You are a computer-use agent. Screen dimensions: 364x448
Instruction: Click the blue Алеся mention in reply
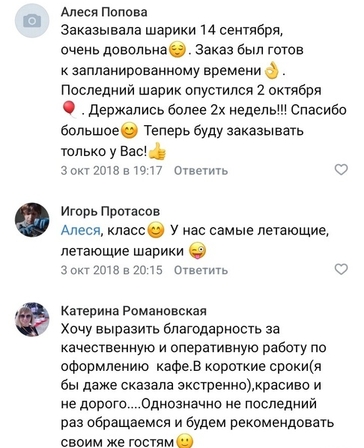80,230
